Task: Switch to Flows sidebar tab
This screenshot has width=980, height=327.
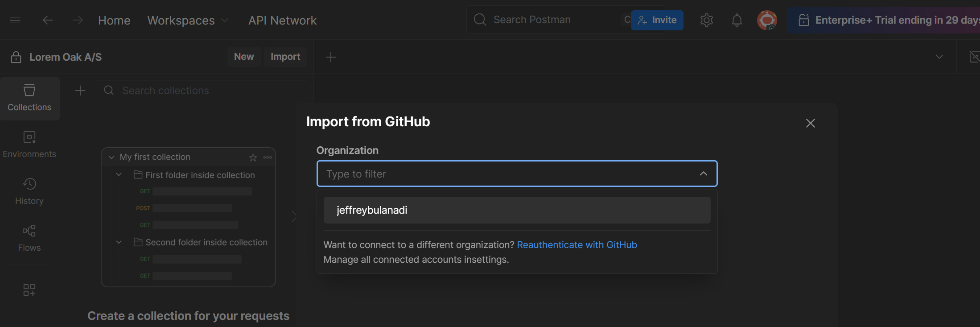Action: coord(29,238)
